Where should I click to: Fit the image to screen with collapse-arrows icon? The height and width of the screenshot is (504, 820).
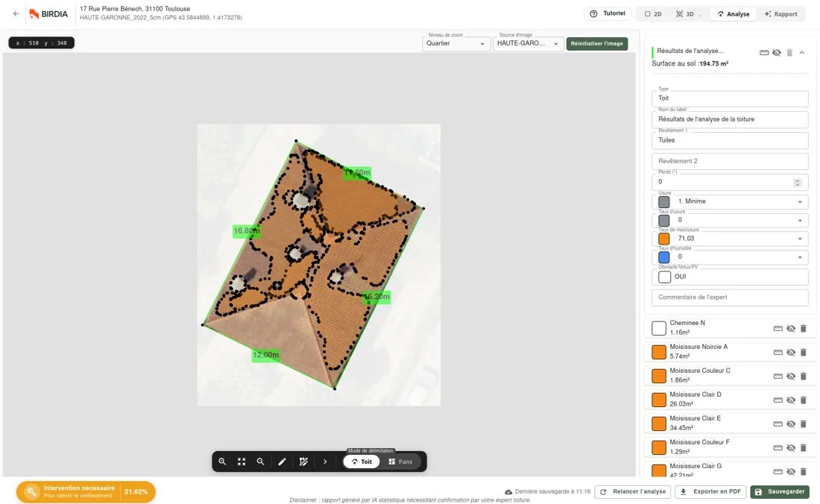tap(241, 462)
